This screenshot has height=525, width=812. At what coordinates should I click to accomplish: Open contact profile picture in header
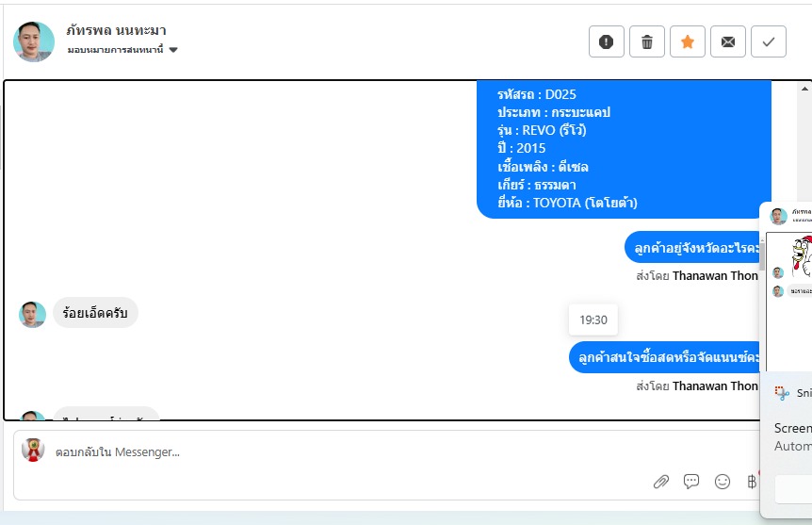34,41
